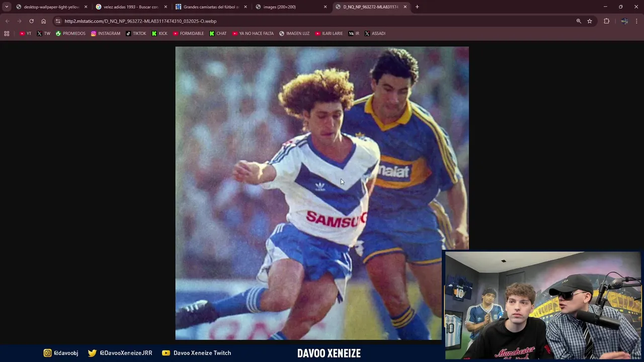Switch to the images (200×200) tab

pos(291,7)
